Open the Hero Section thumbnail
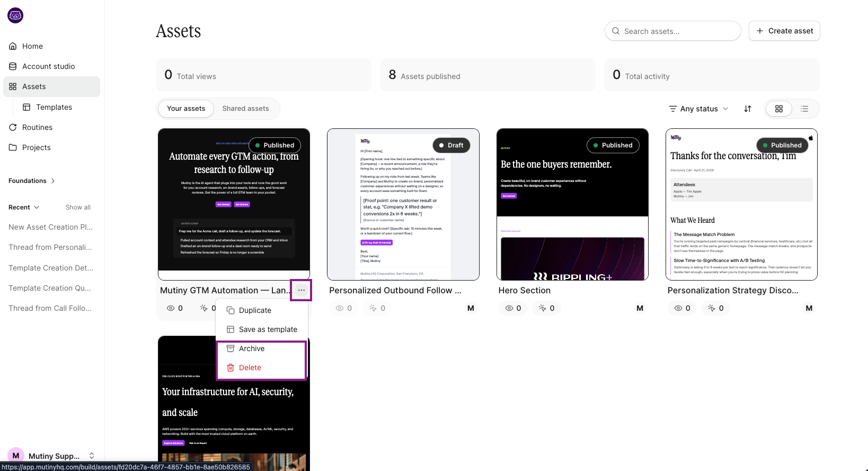 point(572,204)
